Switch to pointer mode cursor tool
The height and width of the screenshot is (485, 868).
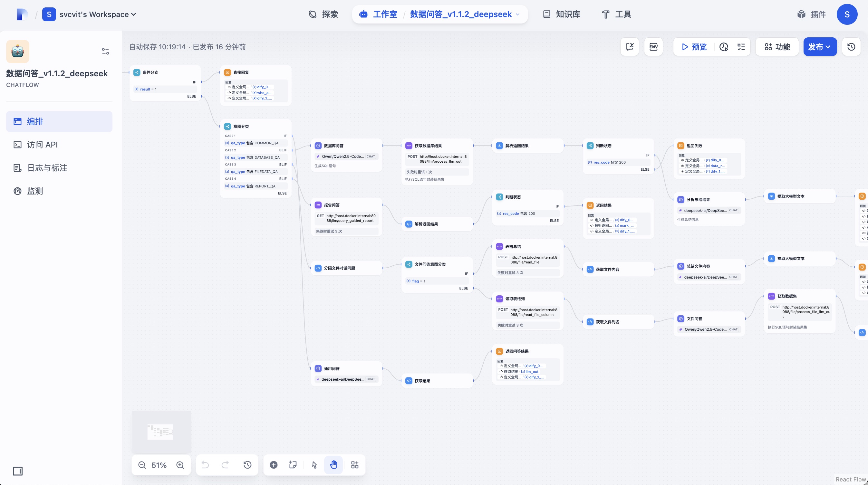point(314,465)
